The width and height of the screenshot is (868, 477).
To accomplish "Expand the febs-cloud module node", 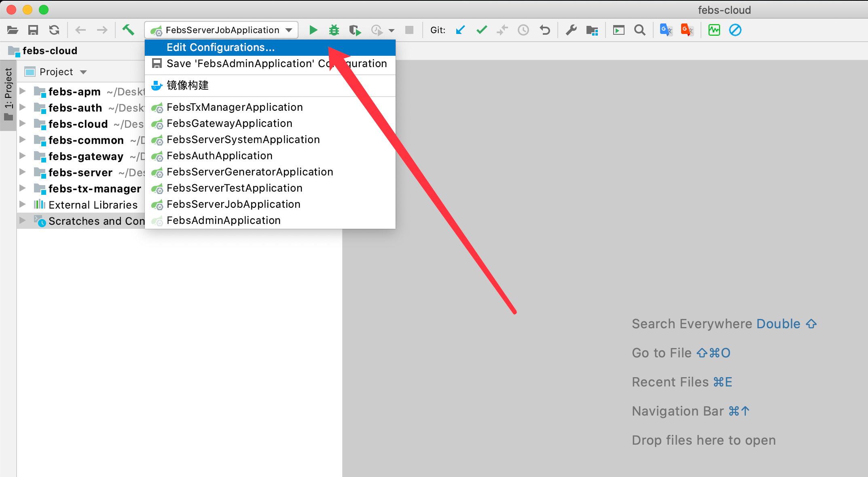I will (x=23, y=124).
